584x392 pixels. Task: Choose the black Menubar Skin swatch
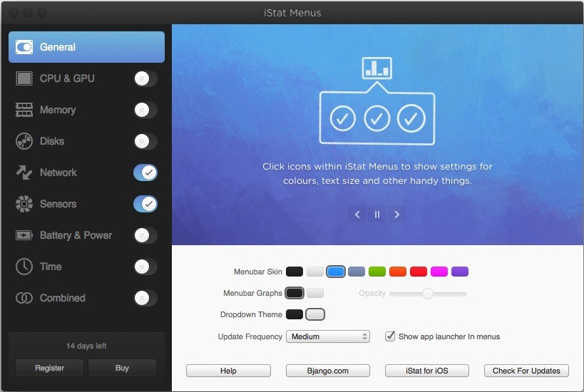point(294,272)
